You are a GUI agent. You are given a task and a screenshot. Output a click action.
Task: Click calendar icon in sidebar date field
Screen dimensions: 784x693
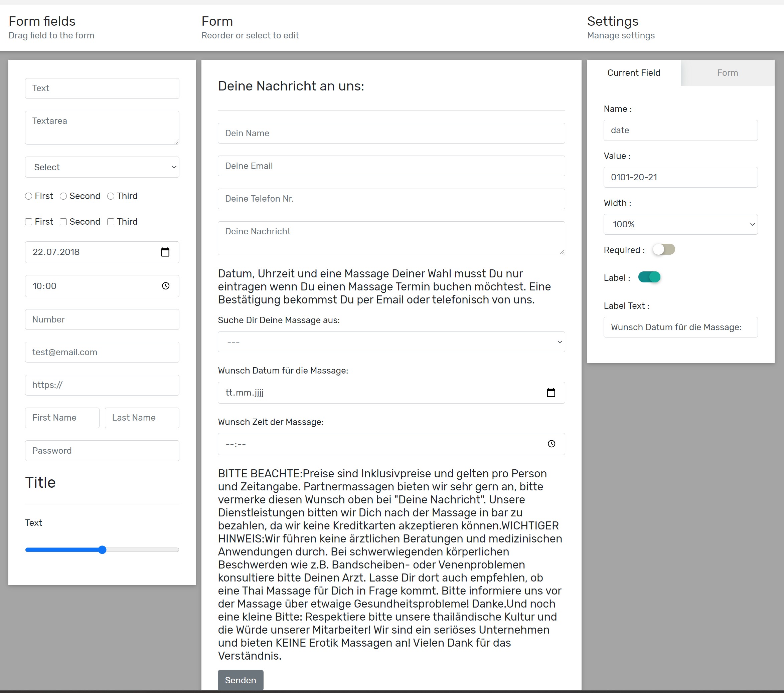click(165, 252)
